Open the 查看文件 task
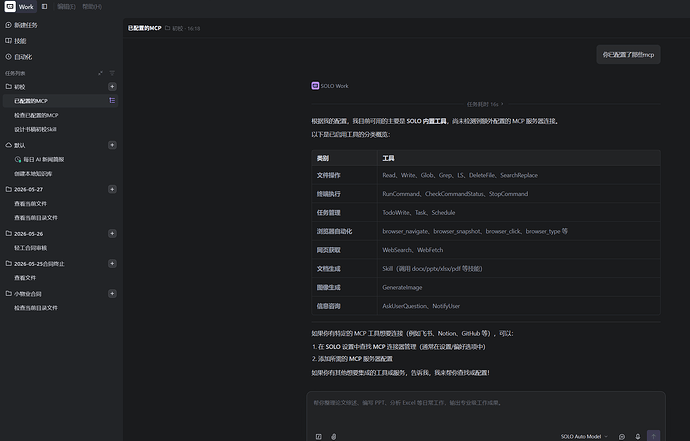 click(25, 278)
